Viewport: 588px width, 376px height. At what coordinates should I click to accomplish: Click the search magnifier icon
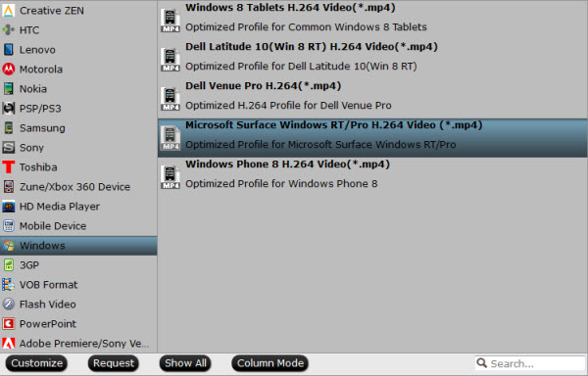pos(482,363)
